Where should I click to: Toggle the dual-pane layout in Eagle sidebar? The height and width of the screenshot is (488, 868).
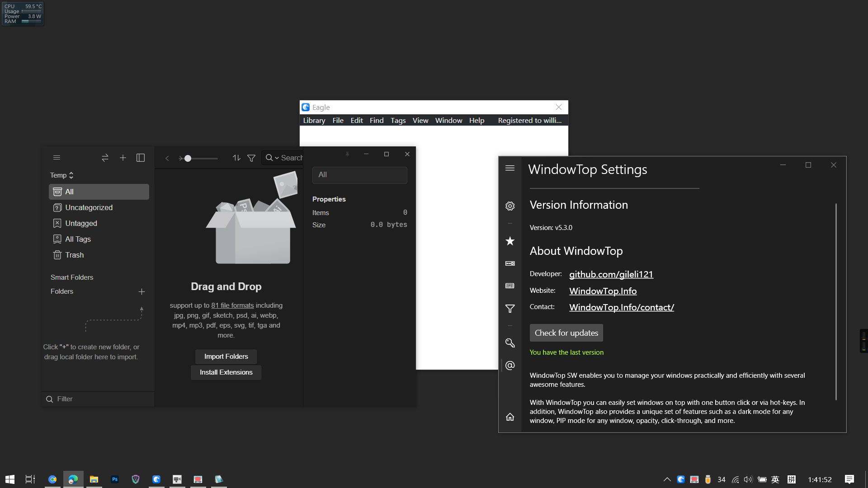tap(141, 158)
